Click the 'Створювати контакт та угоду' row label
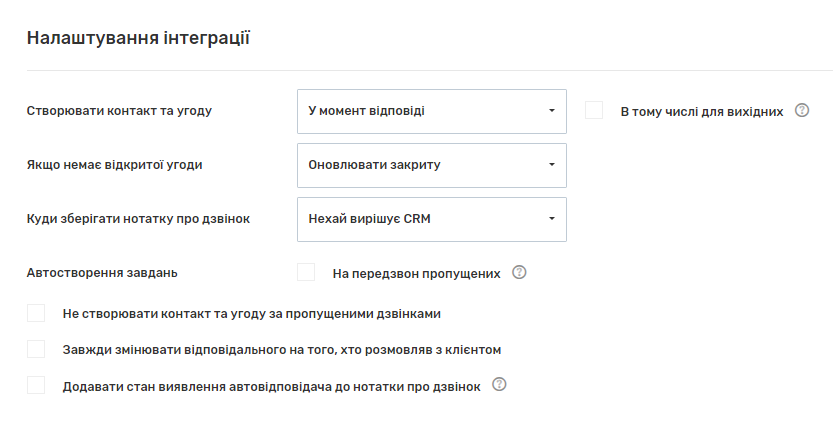833x436 pixels. point(119,111)
